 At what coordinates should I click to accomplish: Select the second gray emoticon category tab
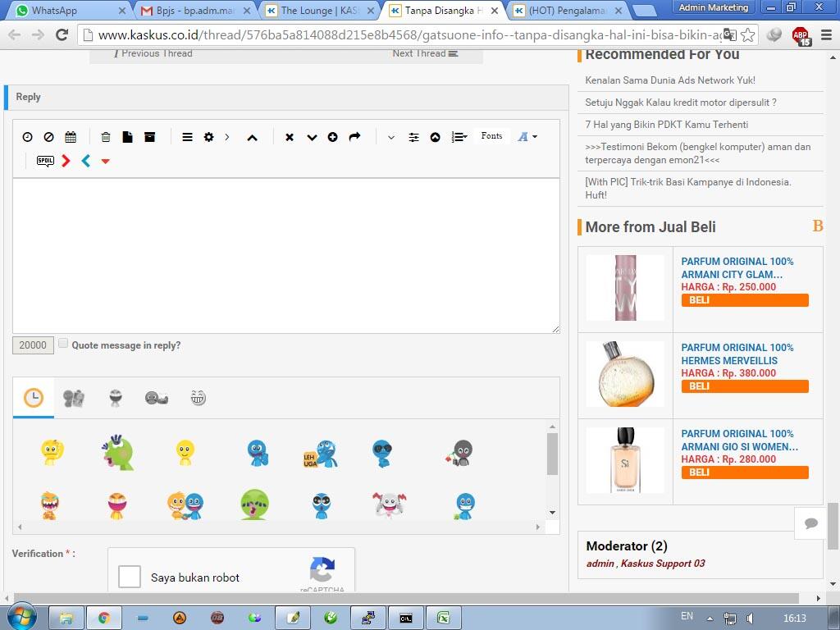115,398
